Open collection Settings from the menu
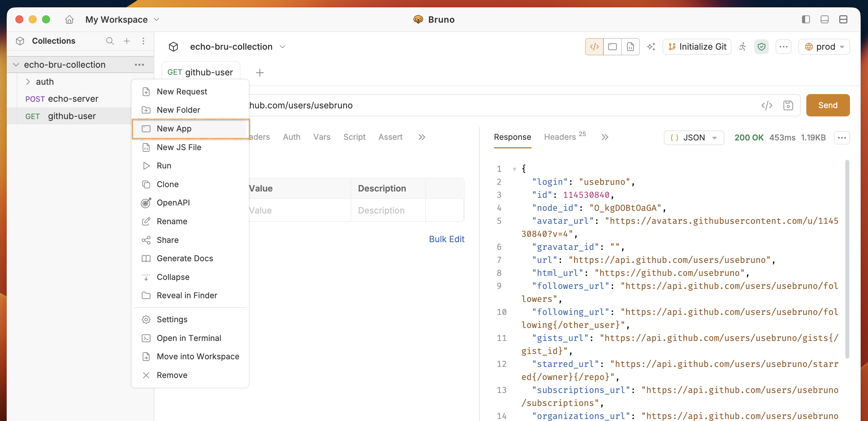Screen dimensions: 868x421 click(190, 320)
